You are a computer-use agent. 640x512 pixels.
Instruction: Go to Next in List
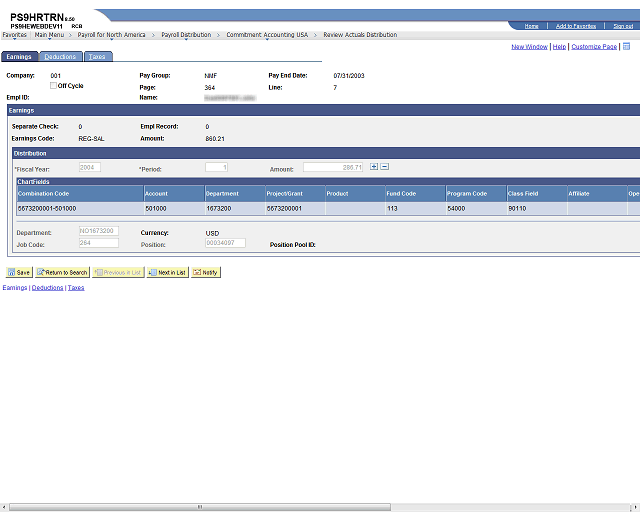click(168, 272)
